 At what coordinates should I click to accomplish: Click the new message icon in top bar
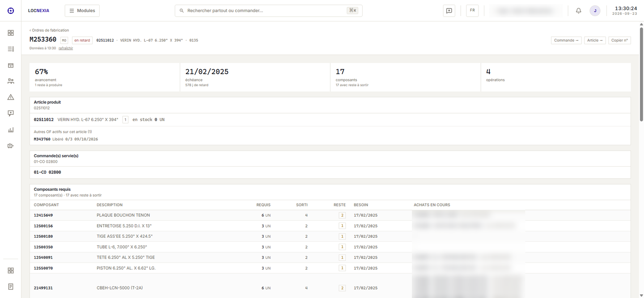point(449,11)
